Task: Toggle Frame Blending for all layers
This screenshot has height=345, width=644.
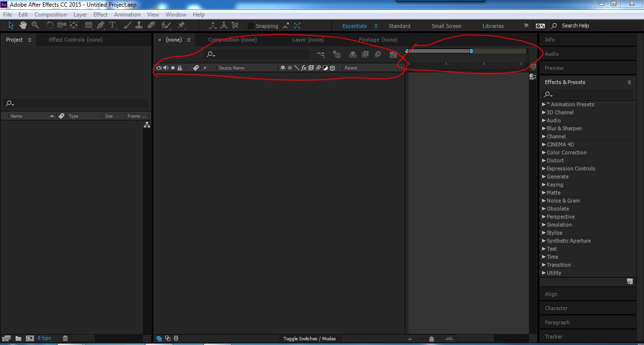Action: coord(365,55)
